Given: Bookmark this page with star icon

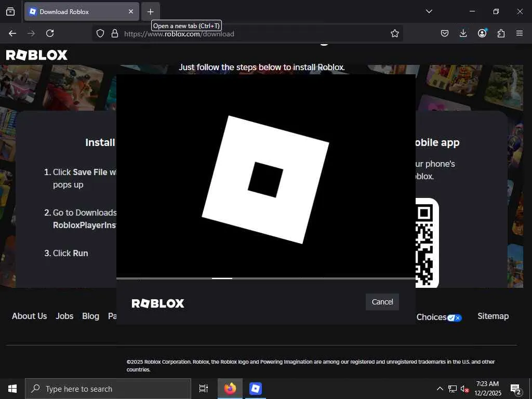Looking at the screenshot, I should coord(395,33).
